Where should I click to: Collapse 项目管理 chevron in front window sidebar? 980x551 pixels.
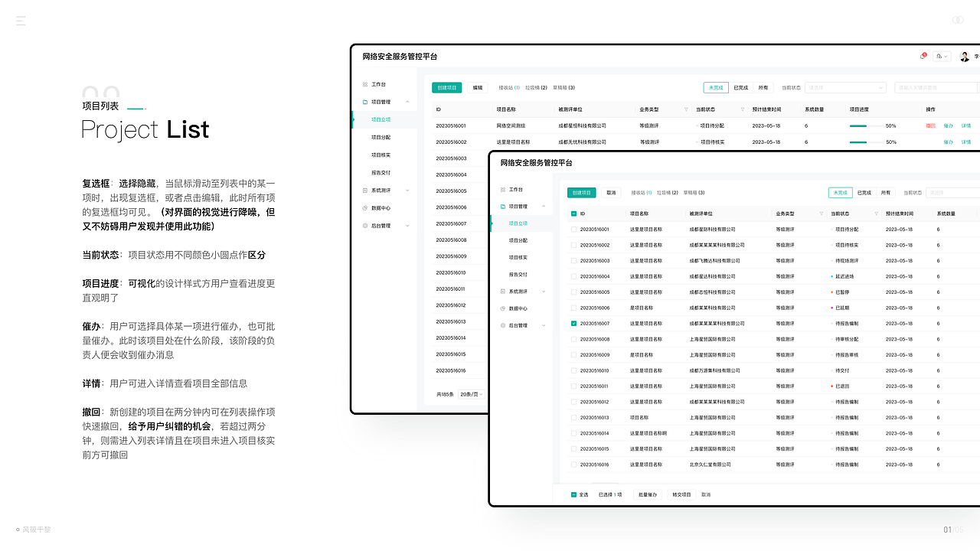pyautogui.click(x=544, y=207)
